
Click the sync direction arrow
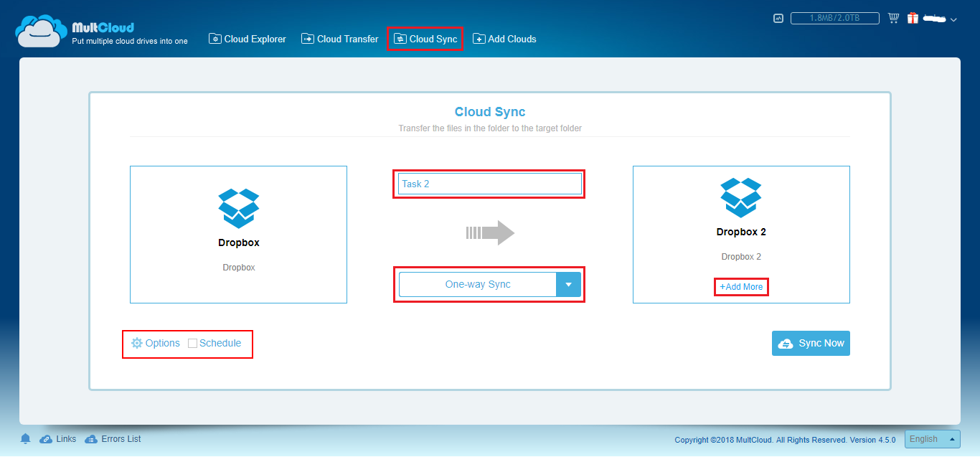click(491, 232)
